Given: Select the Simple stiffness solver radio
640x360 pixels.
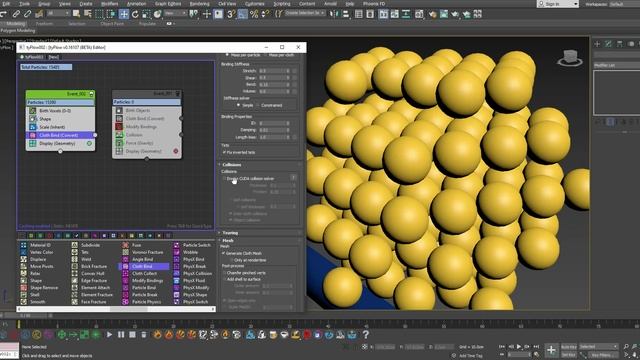Looking at the screenshot, I should 239,105.
